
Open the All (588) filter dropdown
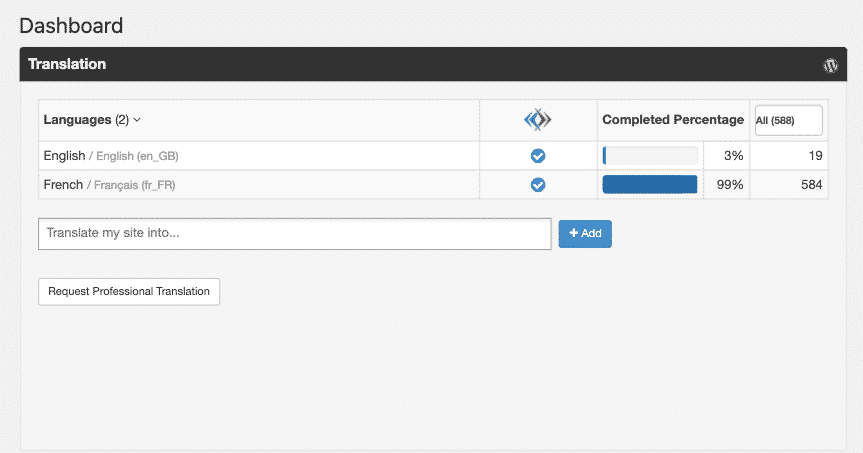point(788,120)
